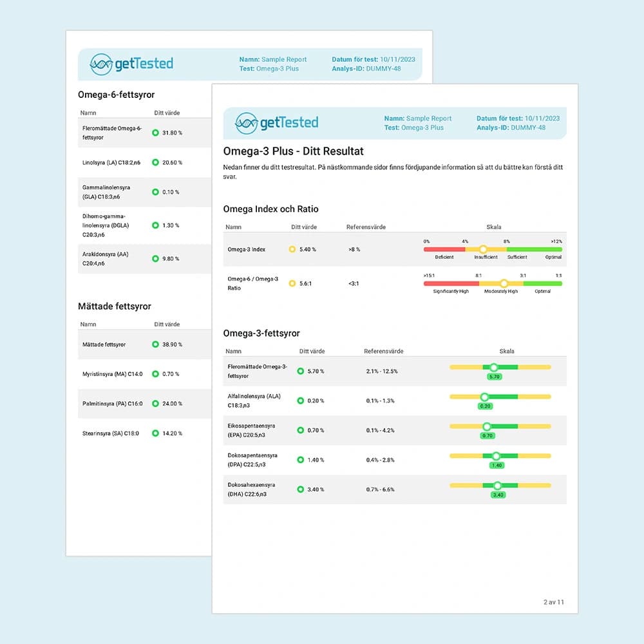The image size is (644, 644).
Task: Click the page number 2 av 11
Action: coord(553,602)
